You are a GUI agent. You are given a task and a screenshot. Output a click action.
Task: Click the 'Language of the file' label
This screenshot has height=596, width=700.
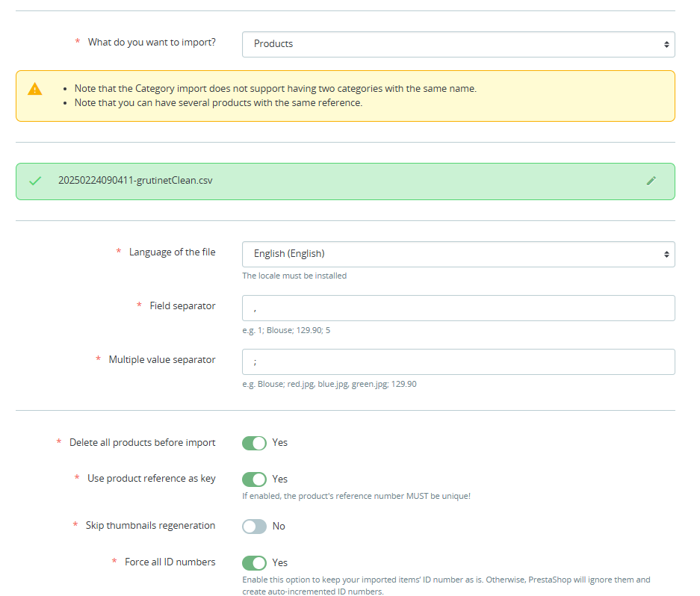tap(172, 252)
